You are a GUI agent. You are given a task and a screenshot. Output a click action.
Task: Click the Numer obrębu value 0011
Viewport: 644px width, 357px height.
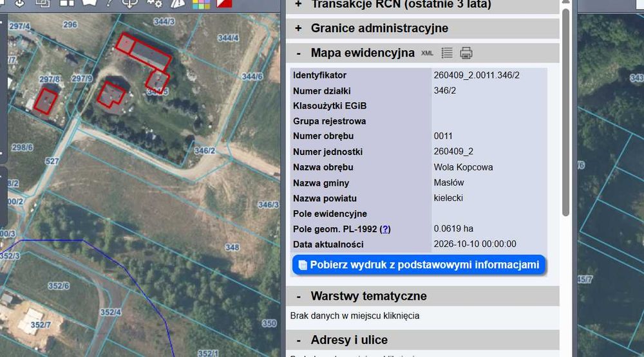(443, 136)
